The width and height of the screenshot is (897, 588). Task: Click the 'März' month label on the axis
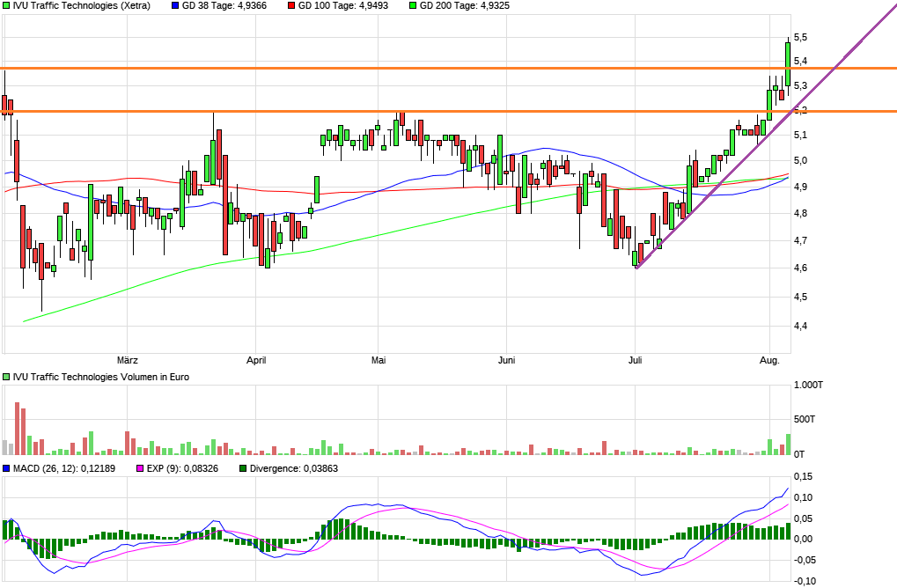[x=127, y=360]
